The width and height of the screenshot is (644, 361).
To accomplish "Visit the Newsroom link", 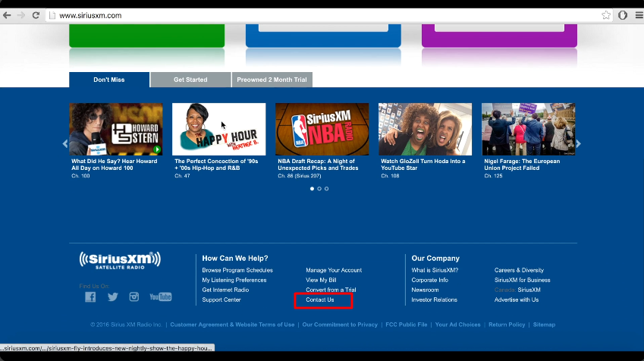I will [425, 290].
